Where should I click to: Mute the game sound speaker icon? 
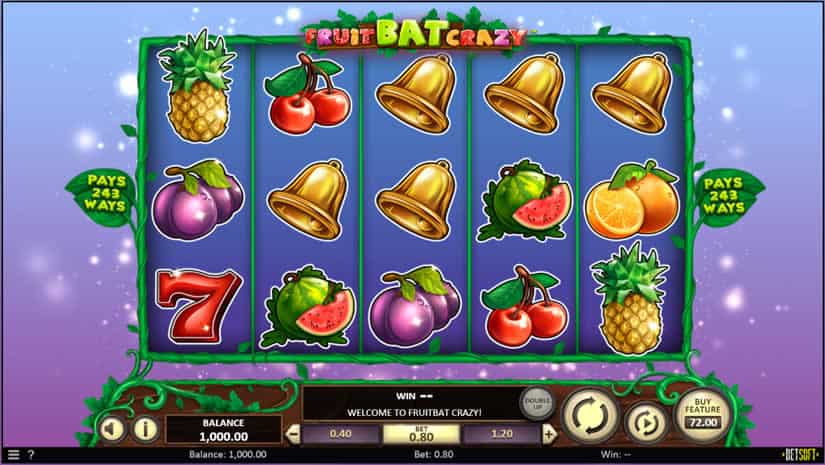112,429
